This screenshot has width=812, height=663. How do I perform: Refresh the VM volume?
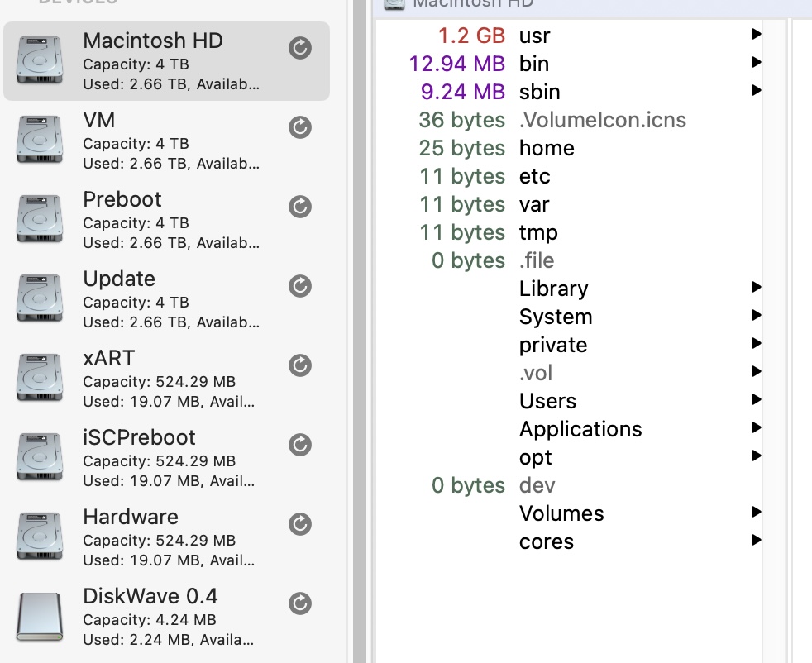[300, 127]
